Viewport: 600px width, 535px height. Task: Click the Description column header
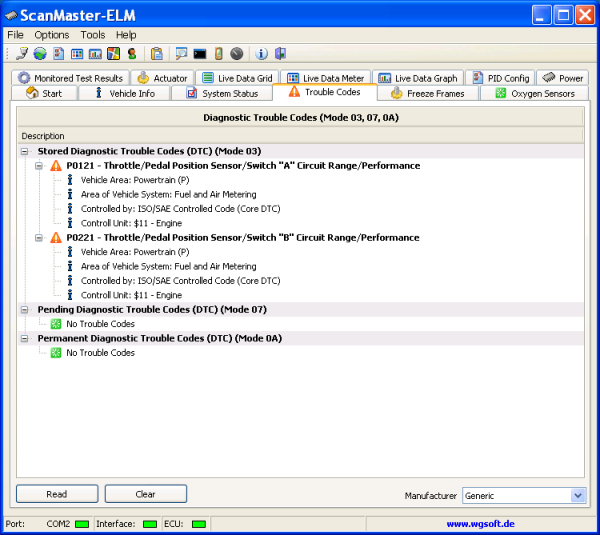(300, 136)
